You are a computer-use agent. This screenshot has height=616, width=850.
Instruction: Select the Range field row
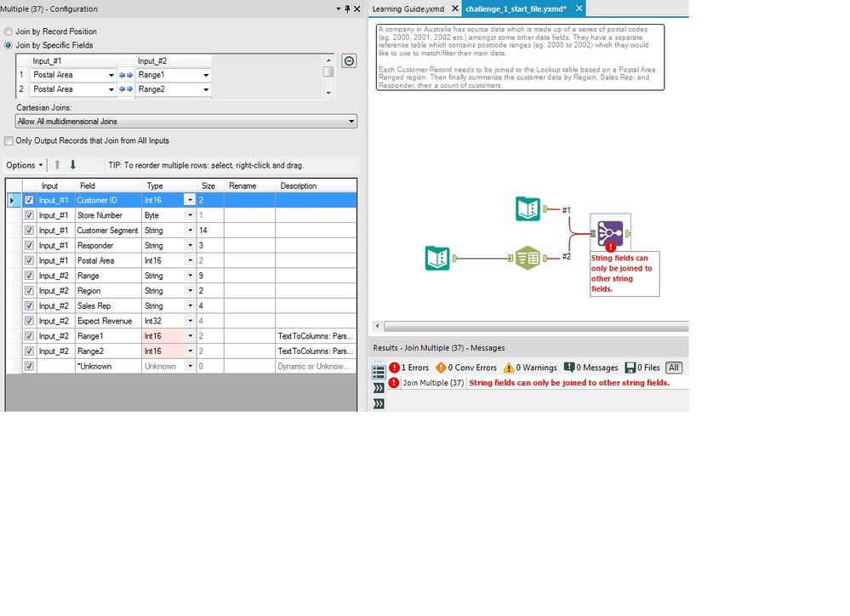(181, 276)
